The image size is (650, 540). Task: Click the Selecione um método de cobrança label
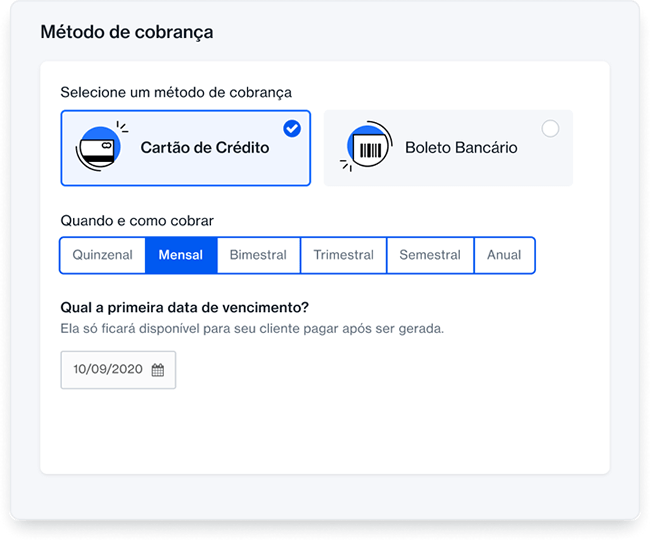click(x=176, y=92)
